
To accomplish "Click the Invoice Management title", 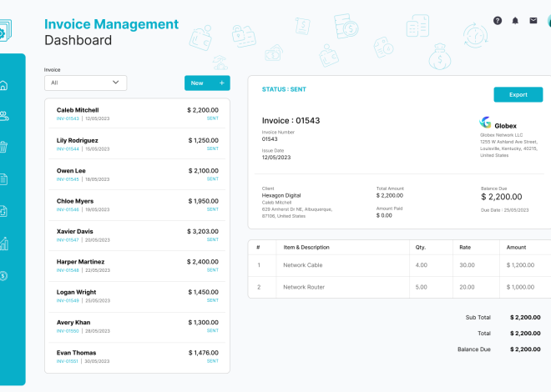I will (x=111, y=24).
